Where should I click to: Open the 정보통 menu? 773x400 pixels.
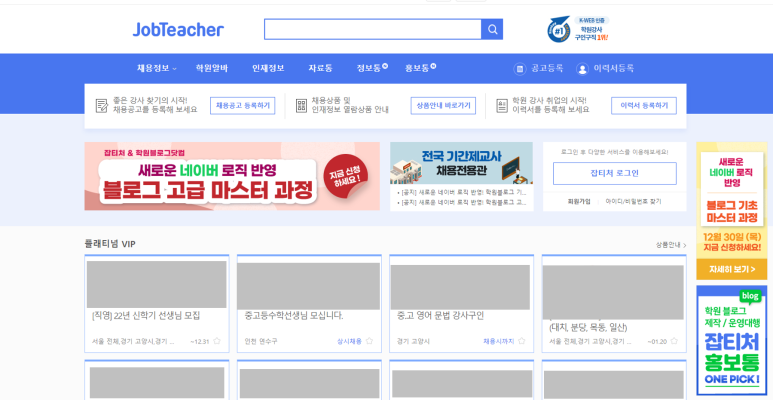pyautogui.click(x=370, y=68)
